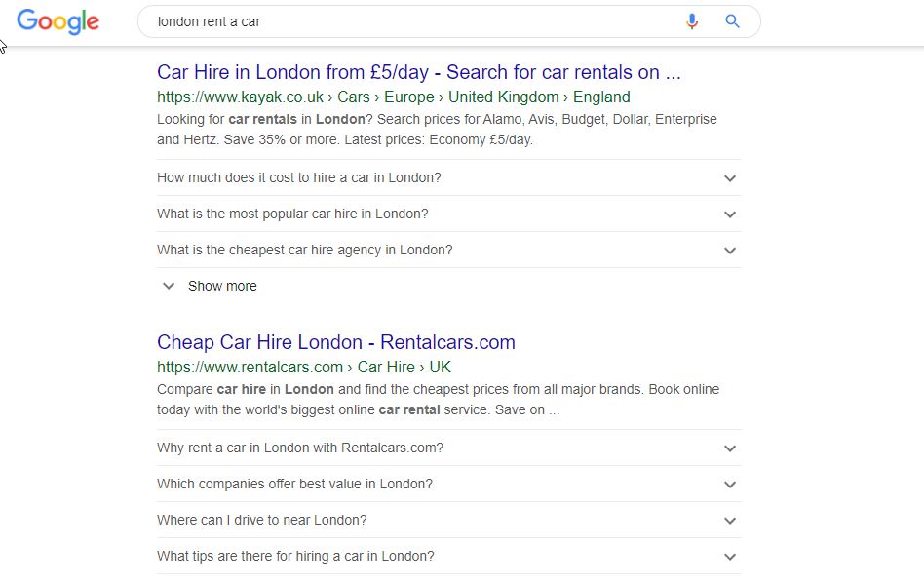Expand "How much does it cost to hire" question

298,178
